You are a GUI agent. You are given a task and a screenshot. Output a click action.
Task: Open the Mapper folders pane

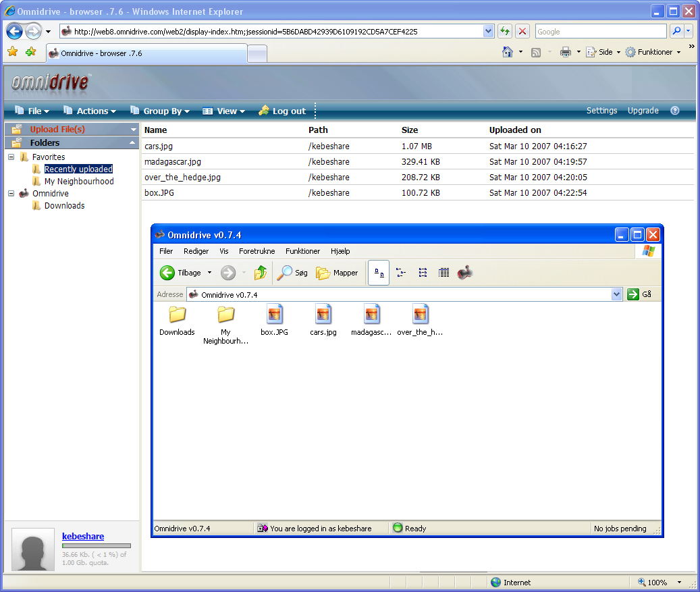[337, 273]
